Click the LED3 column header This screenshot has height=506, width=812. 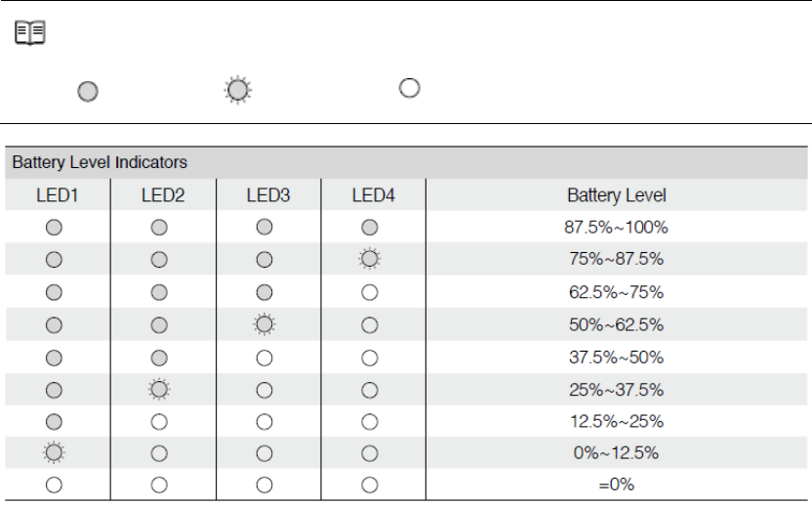[x=268, y=195]
